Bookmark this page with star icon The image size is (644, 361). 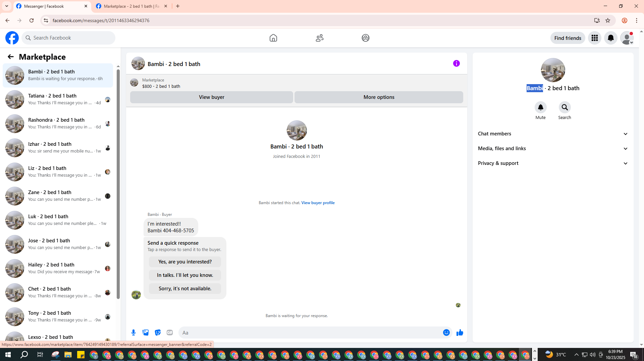pyautogui.click(x=608, y=20)
